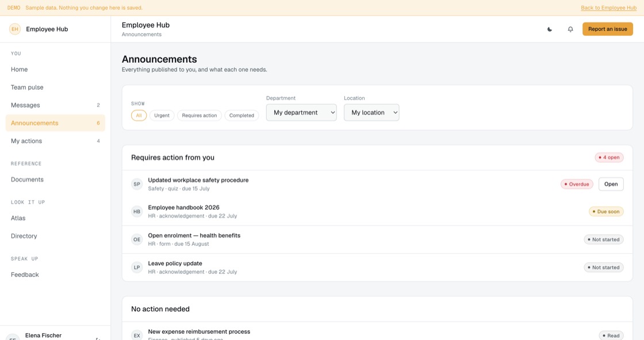The width and height of the screenshot is (644, 340).
Task: Click the Elena Fischer user name
Action: [x=43, y=335]
